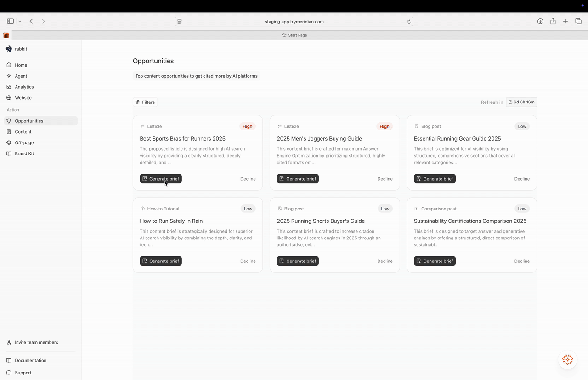Click the High badge on Men's Joggers card
Screen dimensions: 588x380
point(384,126)
